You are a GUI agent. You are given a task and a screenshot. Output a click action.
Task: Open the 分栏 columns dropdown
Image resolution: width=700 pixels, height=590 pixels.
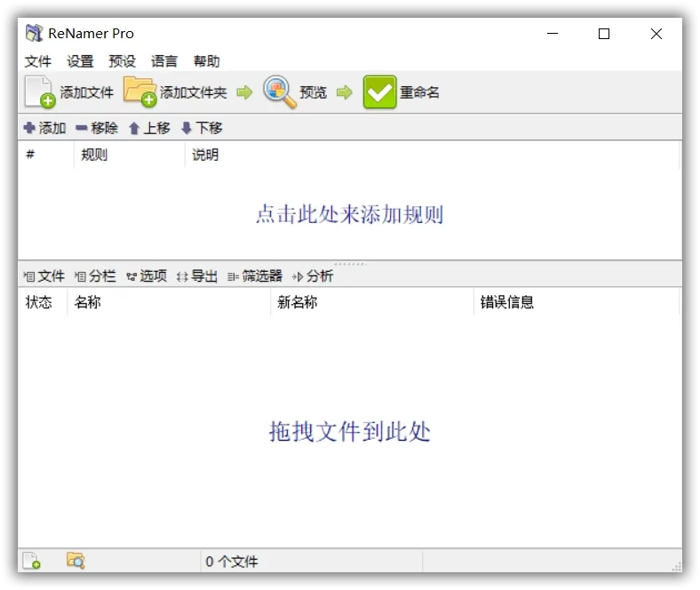(x=95, y=276)
